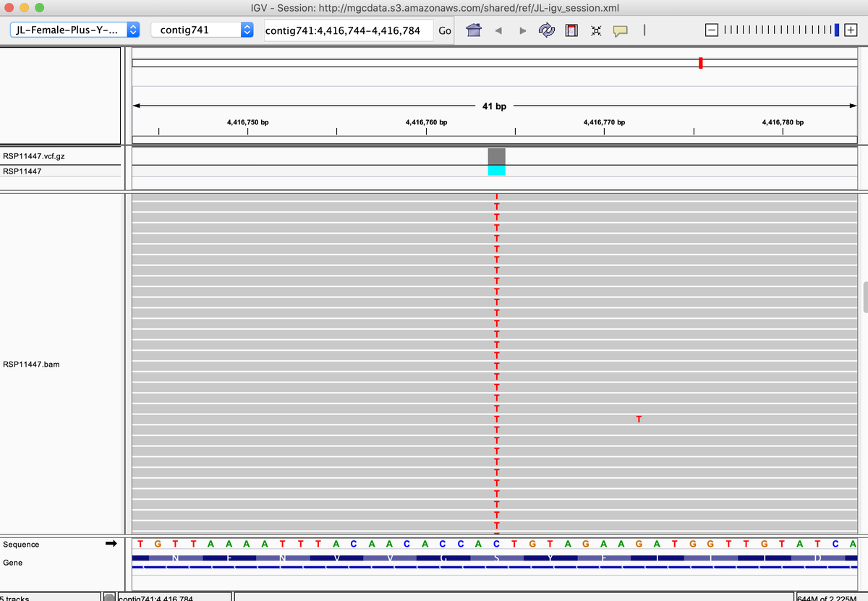The image size is (868, 601).
Task: Click the red marker on chromosome ideogram
Action: [701, 63]
